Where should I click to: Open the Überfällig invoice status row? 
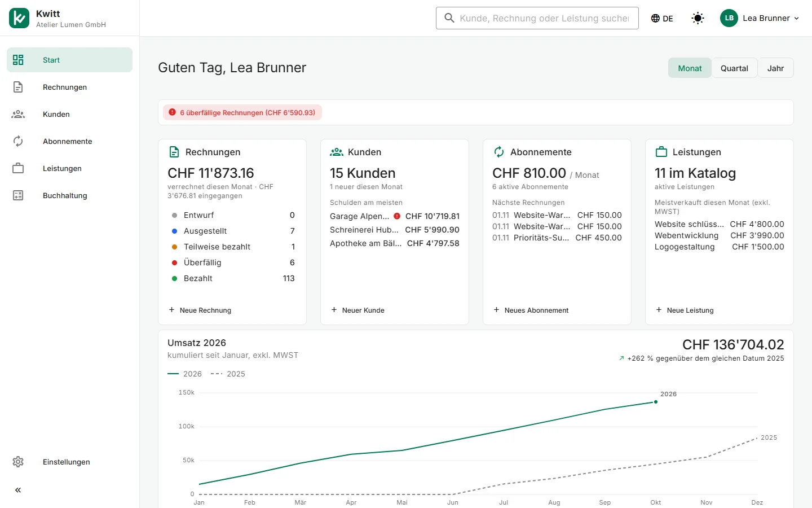[232, 262]
